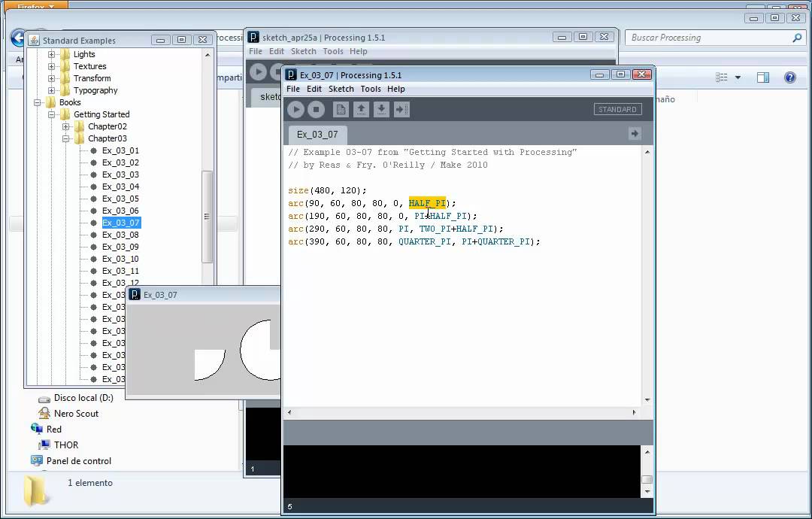Image resolution: width=812 pixels, height=519 pixels.
Task: Select the Ex_03_04 example
Action: click(120, 187)
